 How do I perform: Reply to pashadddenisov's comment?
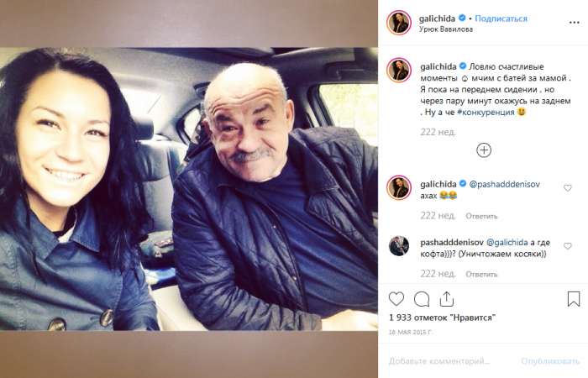pos(481,274)
